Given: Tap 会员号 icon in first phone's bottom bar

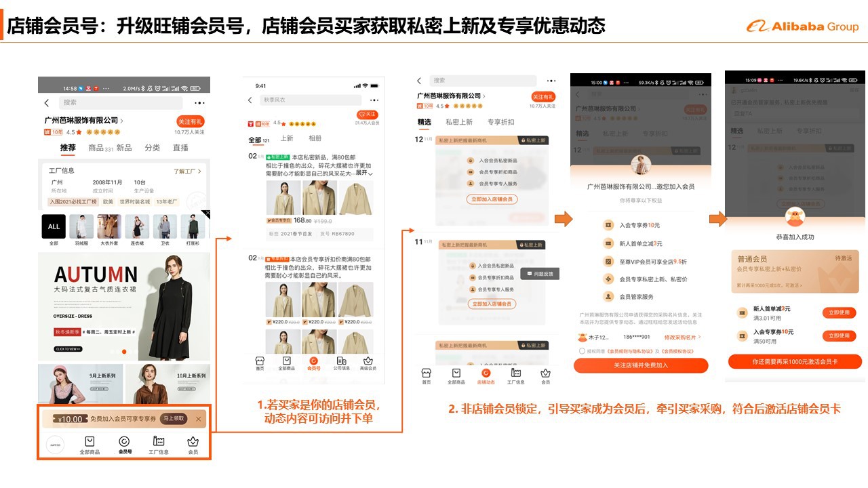Looking at the screenshot, I should 124,442.
